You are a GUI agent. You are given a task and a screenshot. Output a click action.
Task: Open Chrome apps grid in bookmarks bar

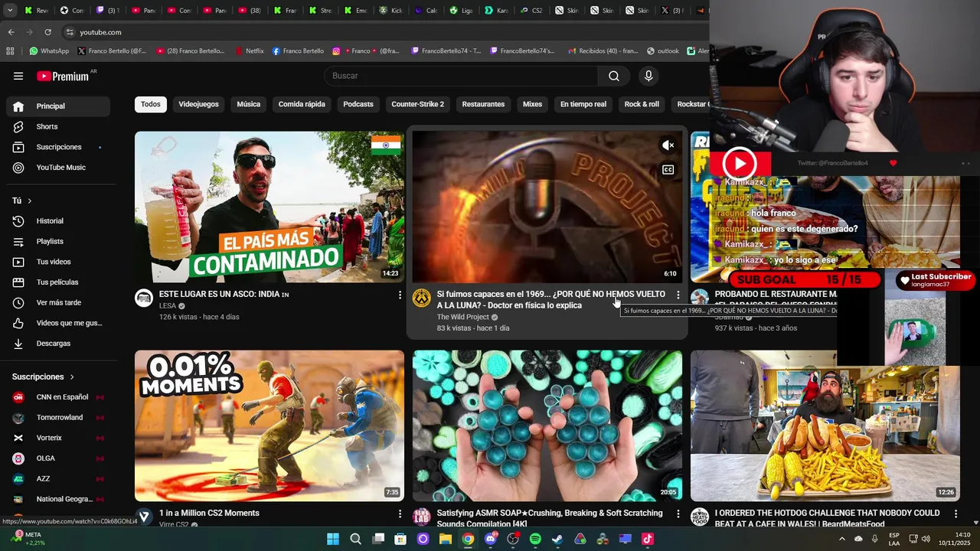click(10, 51)
